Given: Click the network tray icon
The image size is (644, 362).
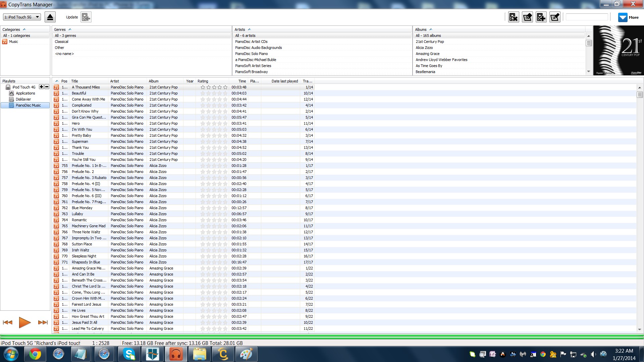Looking at the screenshot, I should pos(573,354).
